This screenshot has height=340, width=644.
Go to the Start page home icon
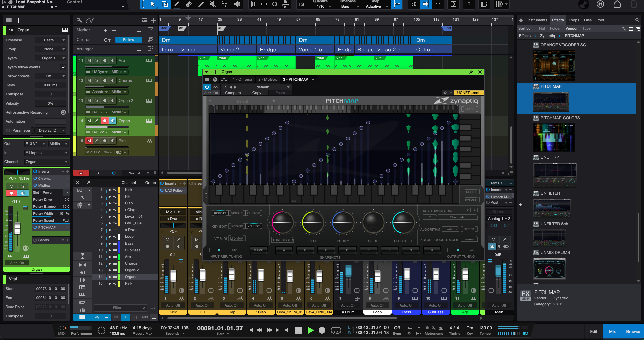(x=617, y=4)
